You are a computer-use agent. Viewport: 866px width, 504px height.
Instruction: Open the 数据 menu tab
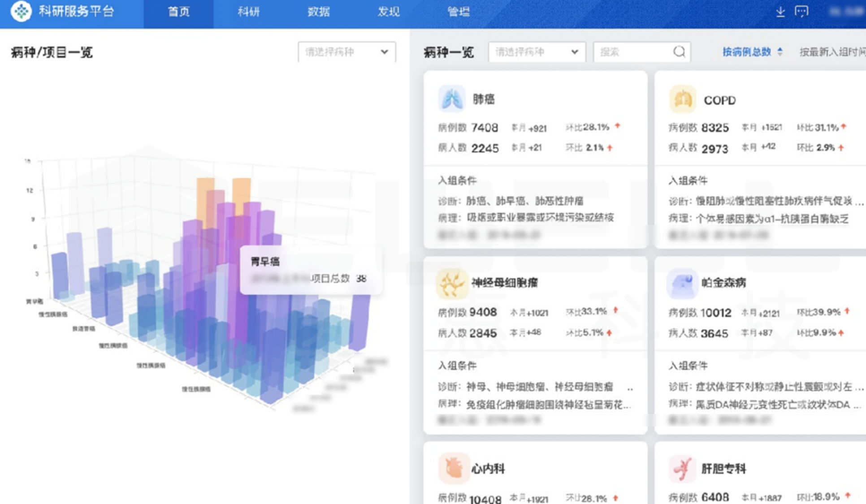click(318, 12)
